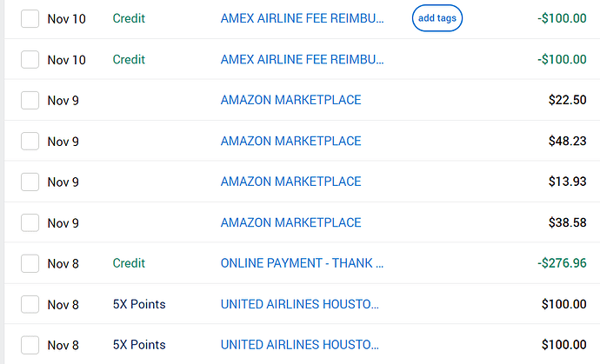The height and width of the screenshot is (364, 600).
Task: Tick checkbox for the $48.23 Amazon transaction
Action: 30,141
